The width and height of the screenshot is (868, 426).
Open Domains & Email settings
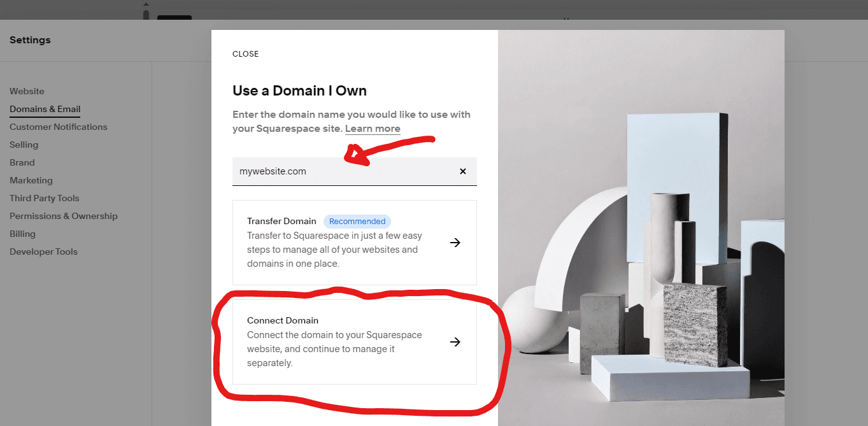click(x=45, y=109)
